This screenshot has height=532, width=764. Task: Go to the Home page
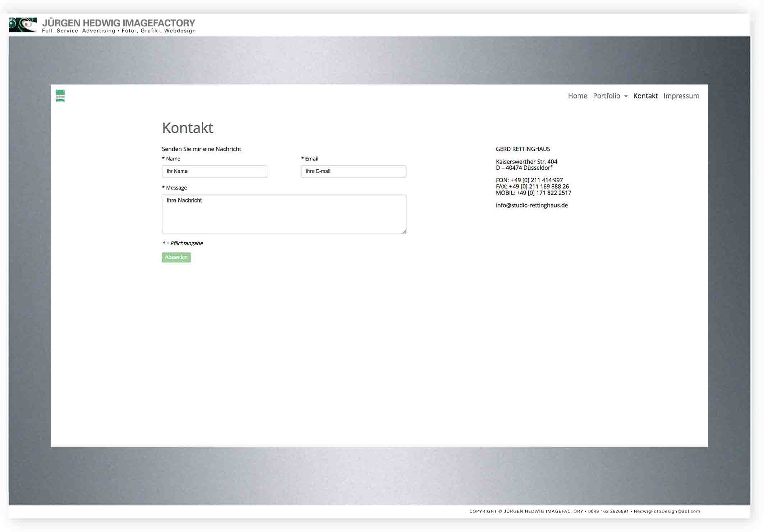577,96
